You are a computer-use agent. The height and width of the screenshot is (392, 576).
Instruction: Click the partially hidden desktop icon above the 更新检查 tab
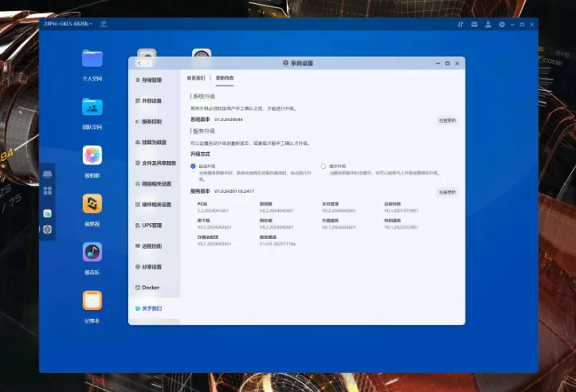202,53
